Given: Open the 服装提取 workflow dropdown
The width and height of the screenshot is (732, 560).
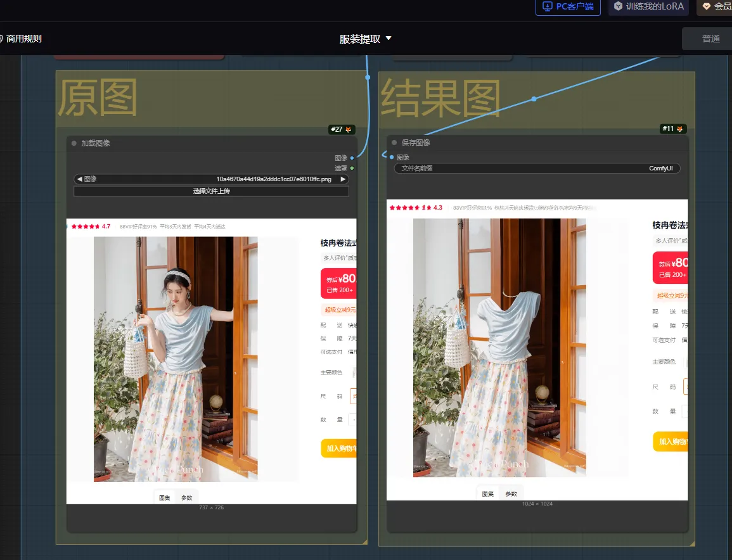Looking at the screenshot, I should coord(365,39).
